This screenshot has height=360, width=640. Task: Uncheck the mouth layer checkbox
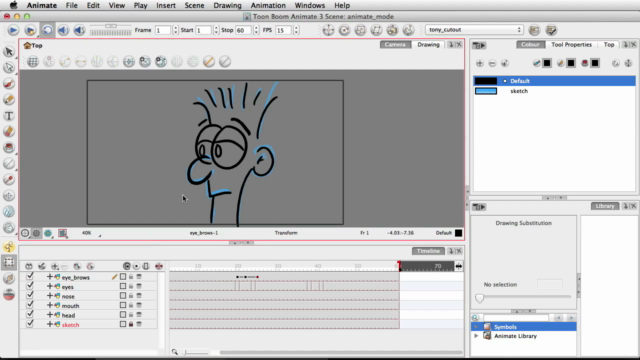[x=30, y=305]
